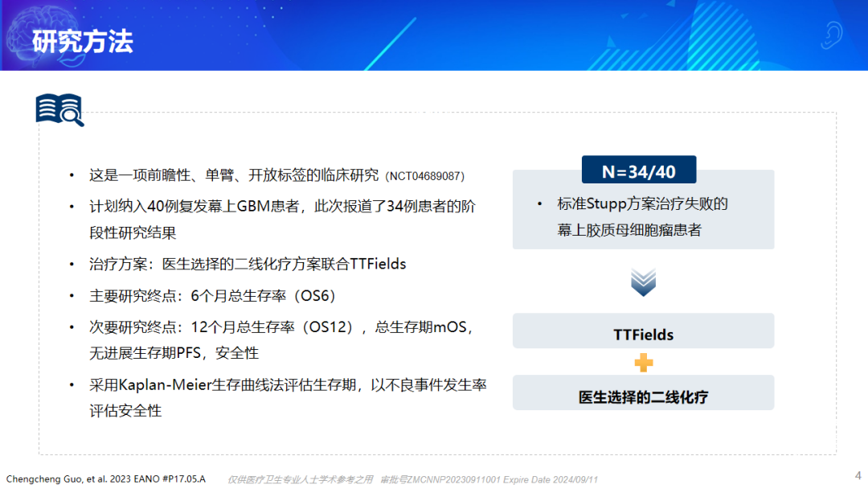This screenshot has height=489, width=868.
Task: Click the bullet 主要研究终点 OS6
Action: pos(212,296)
